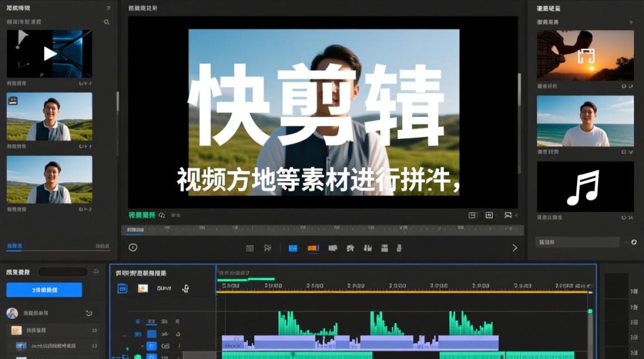Click the first purple clip on the video track
Screen dimensions: 644x359
pos(233,342)
